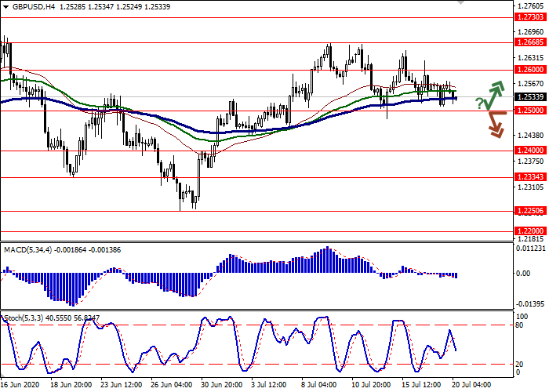Select the 1.27303 red price level tag

point(531,16)
